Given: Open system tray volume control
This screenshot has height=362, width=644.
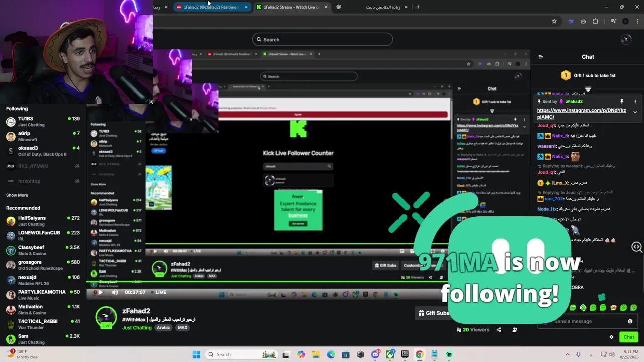Looking at the screenshot, I should (613, 354).
